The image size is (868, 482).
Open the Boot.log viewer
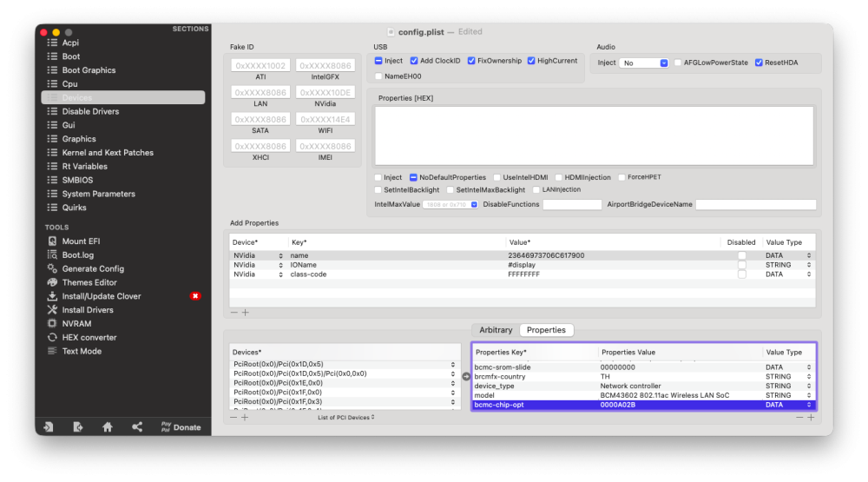coord(77,254)
